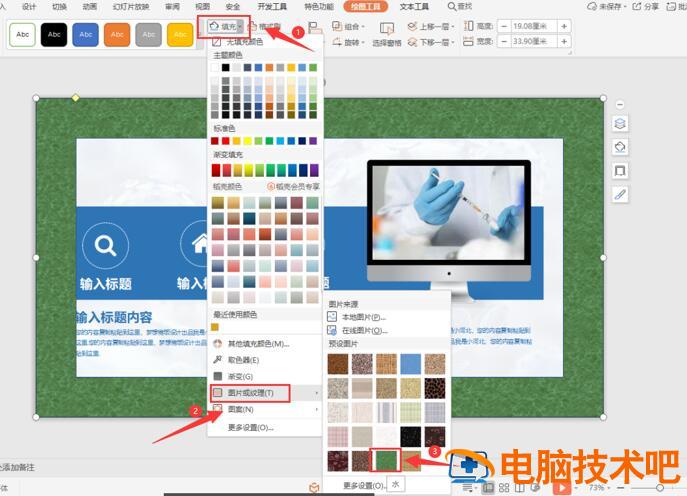The width and height of the screenshot is (687, 496).
Task: Open 更多设置 in the fill menu
Action: pyautogui.click(x=250, y=427)
